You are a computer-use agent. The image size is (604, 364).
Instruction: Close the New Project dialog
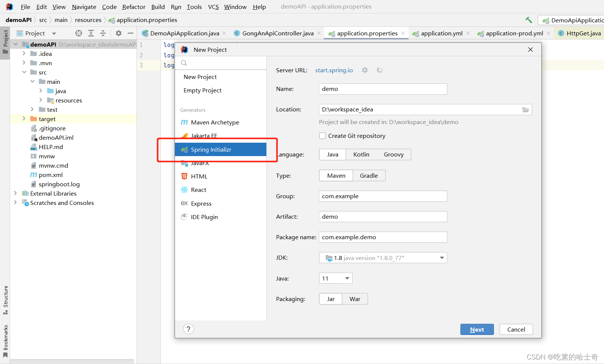(530, 50)
